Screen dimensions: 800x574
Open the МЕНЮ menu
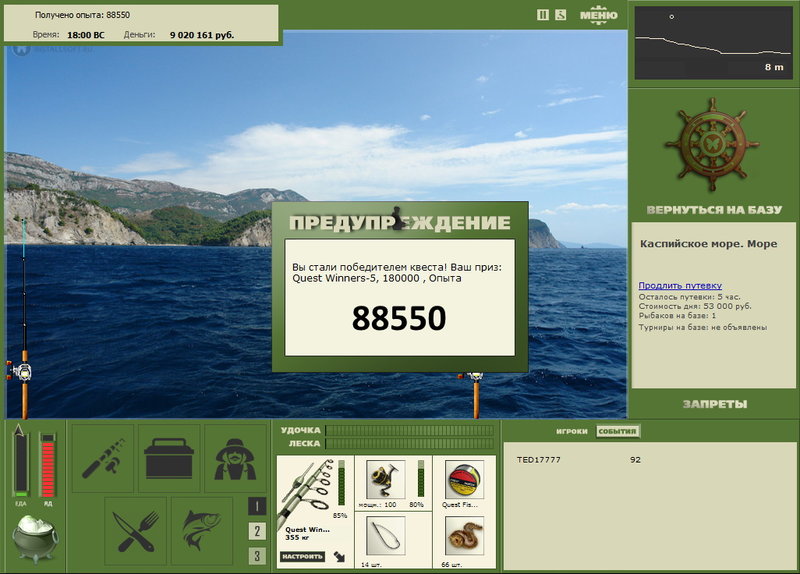(598, 15)
